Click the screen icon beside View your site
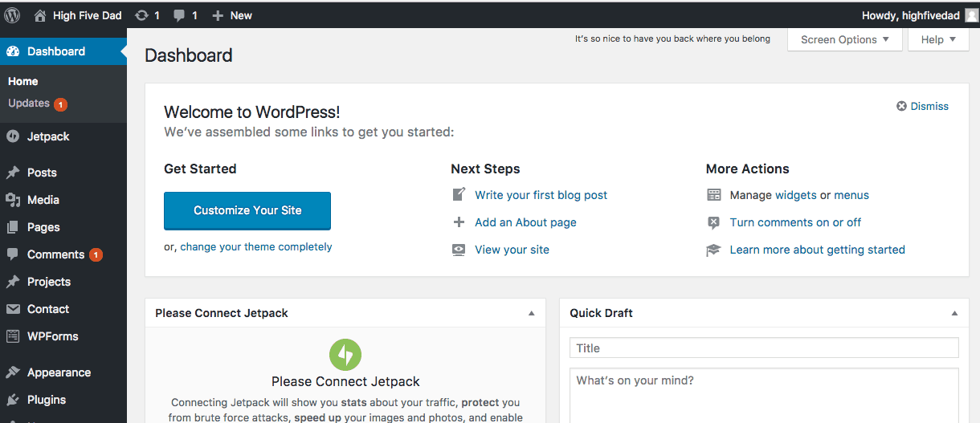This screenshot has width=980, height=423. tap(459, 250)
